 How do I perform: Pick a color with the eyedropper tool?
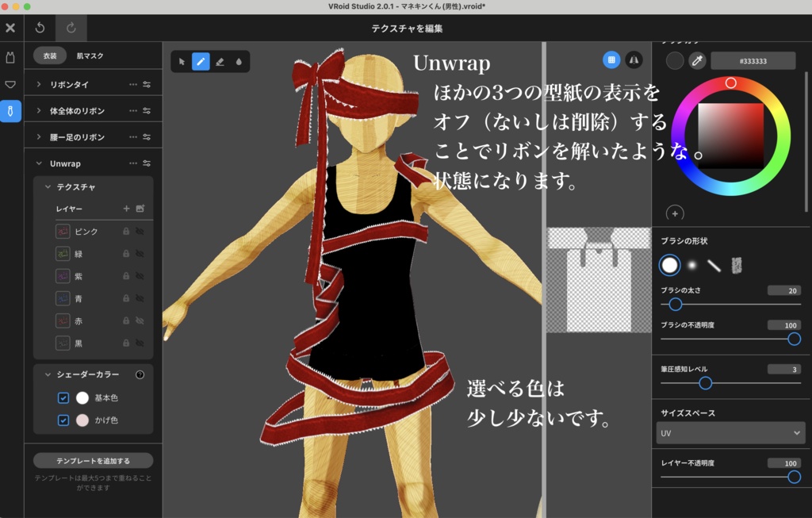[698, 60]
